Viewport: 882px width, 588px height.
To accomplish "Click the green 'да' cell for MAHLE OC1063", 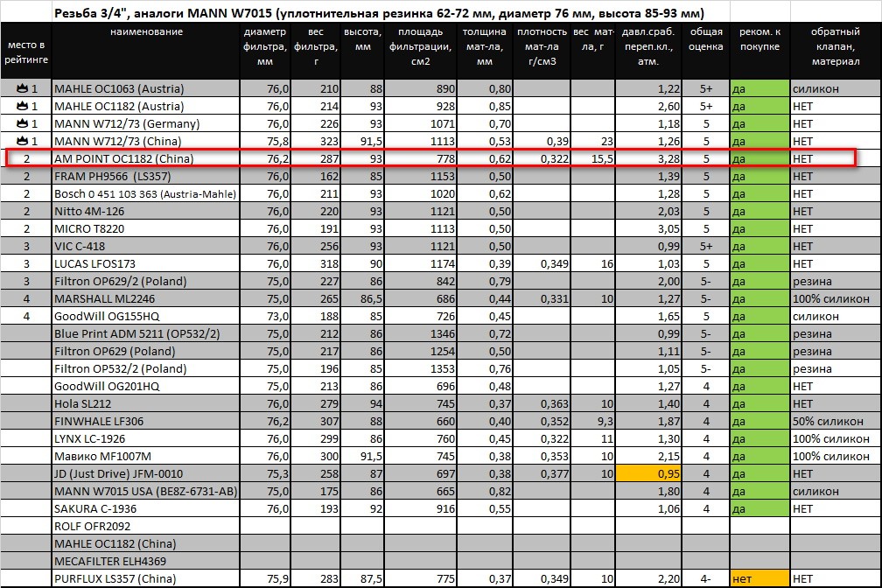I will (x=759, y=88).
